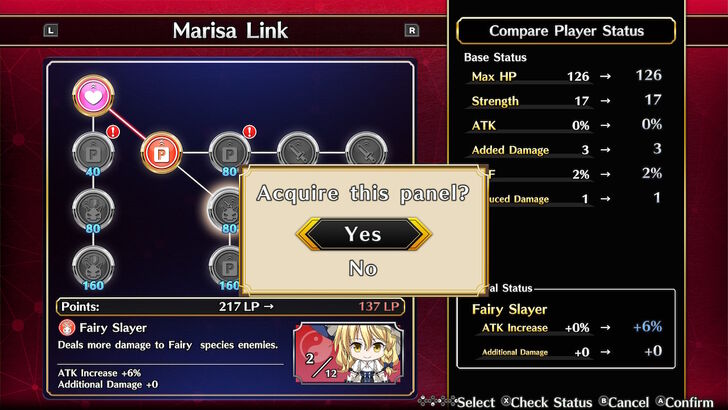This screenshot has width=728, height=410.
Task: Select the left 160 LP fairy panel
Action: click(x=93, y=267)
